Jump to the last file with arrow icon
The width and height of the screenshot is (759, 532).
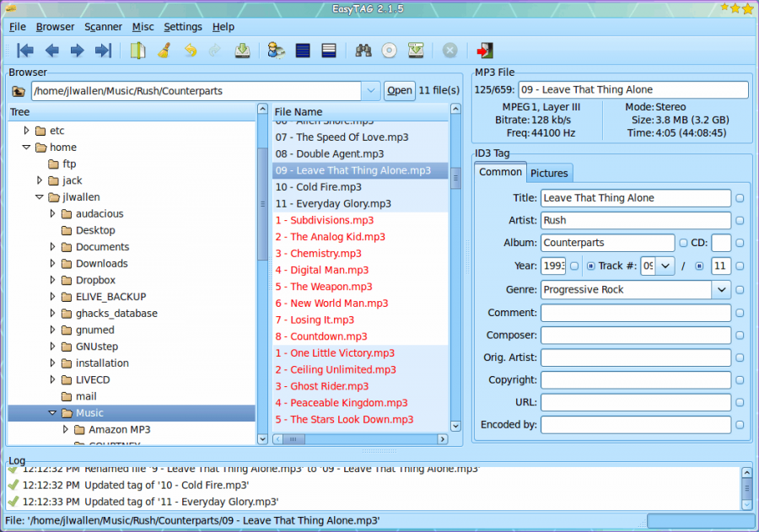[x=103, y=51]
